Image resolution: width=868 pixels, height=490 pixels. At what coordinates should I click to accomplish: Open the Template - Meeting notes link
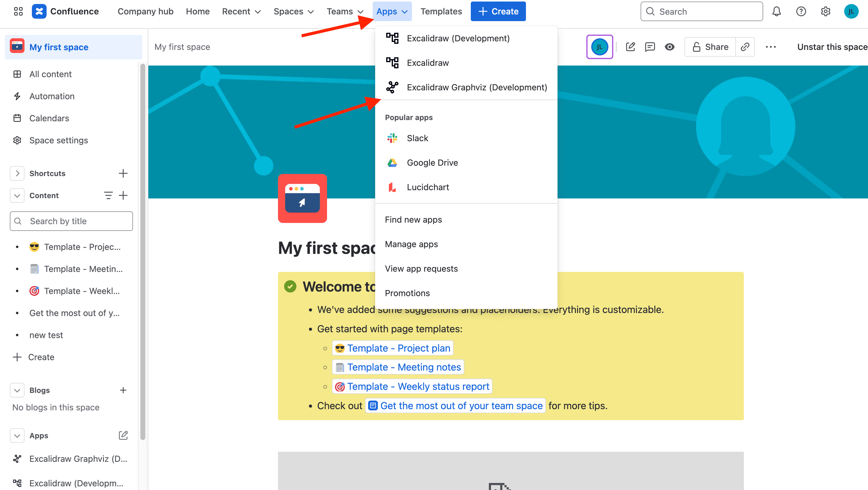tap(398, 367)
